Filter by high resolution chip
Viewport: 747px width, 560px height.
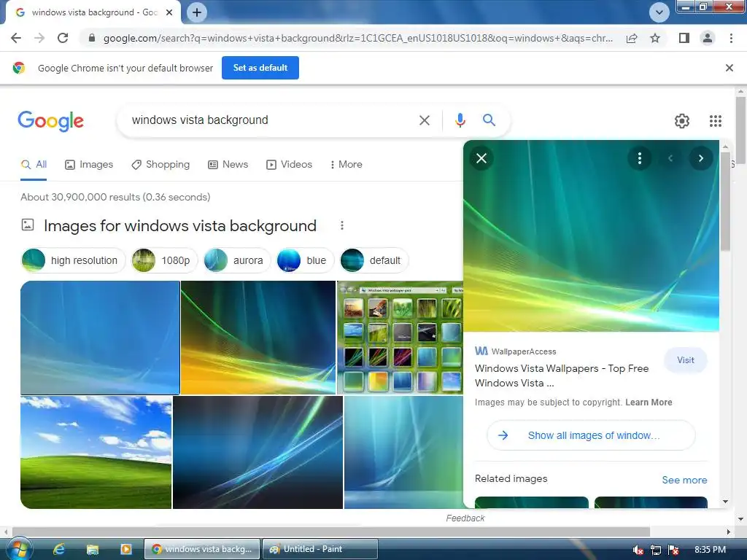(x=73, y=260)
